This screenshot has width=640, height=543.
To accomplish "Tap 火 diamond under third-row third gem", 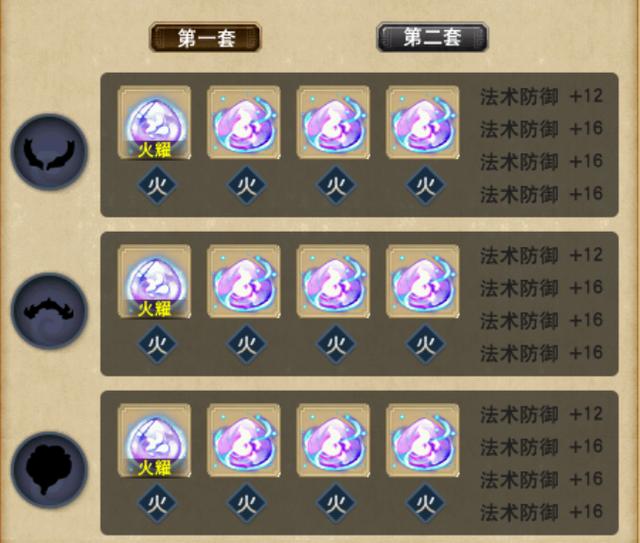I will pos(336,503).
